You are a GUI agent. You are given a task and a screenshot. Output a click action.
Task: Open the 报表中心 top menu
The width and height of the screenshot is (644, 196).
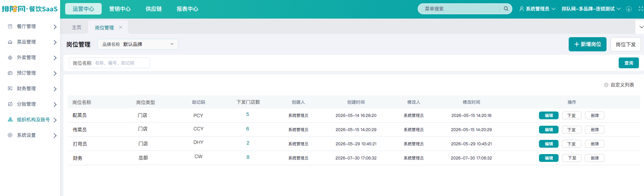(x=187, y=9)
